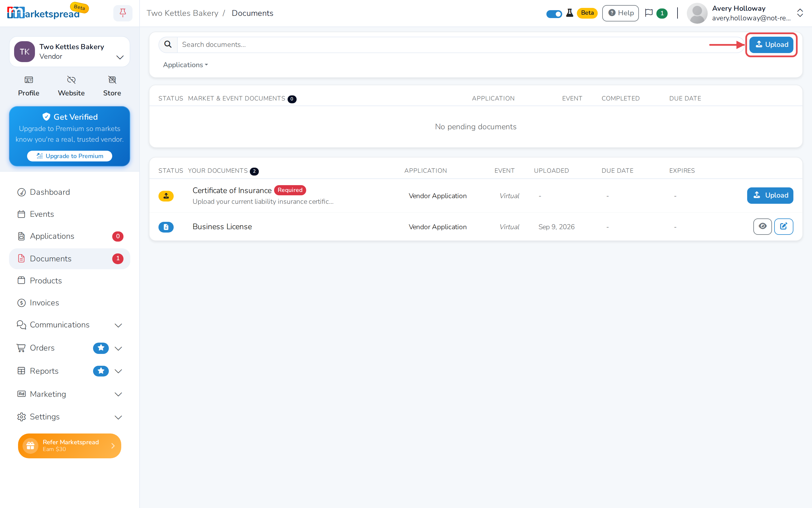The image size is (812, 508).
Task: Toggle the Beta switch in header
Action: (554, 14)
